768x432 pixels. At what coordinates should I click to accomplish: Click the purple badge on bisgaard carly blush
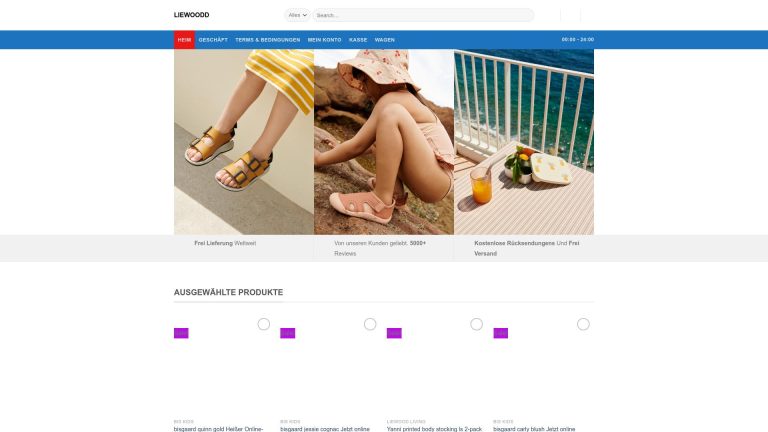(501, 333)
